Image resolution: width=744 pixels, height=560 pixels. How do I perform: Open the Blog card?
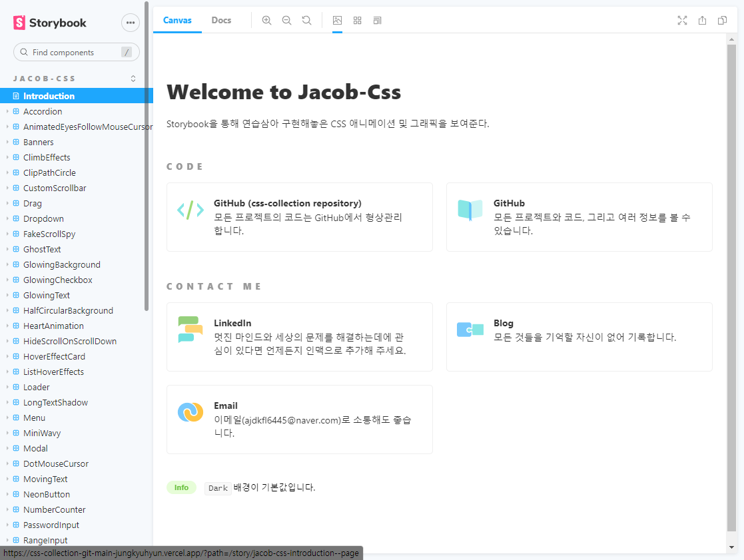[579, 337]
